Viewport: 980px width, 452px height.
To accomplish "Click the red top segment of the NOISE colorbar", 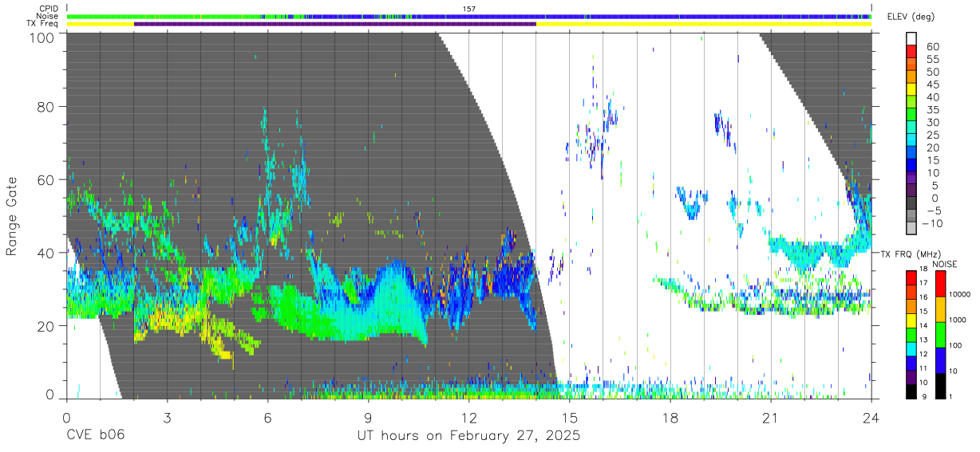I will pyautogui.click(x=940, y=284).
